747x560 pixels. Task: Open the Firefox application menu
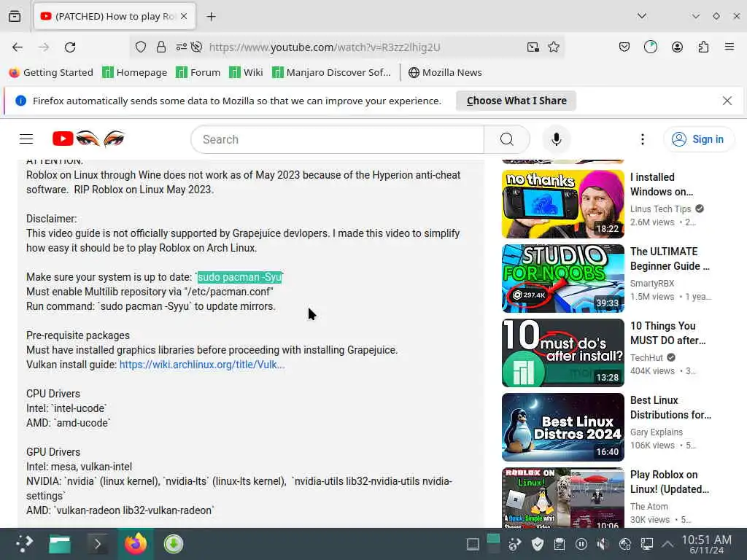tap(729, 47)
